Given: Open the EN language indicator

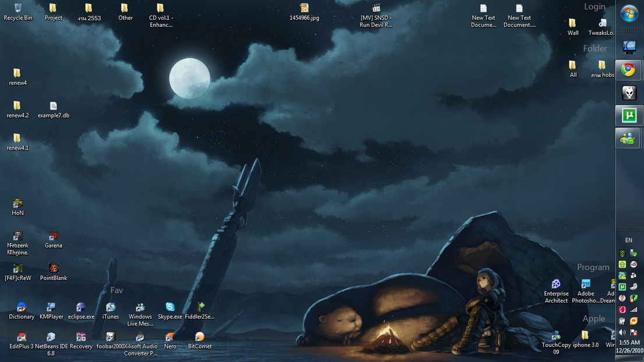Looking at the screenshot, I should 629,240.
